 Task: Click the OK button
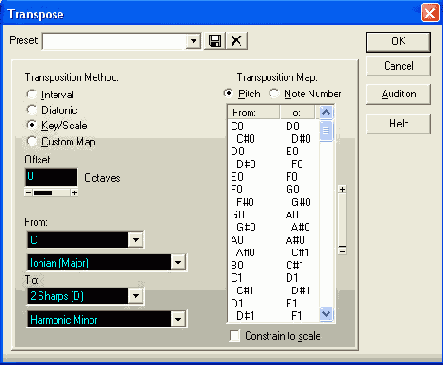(398, 42)
